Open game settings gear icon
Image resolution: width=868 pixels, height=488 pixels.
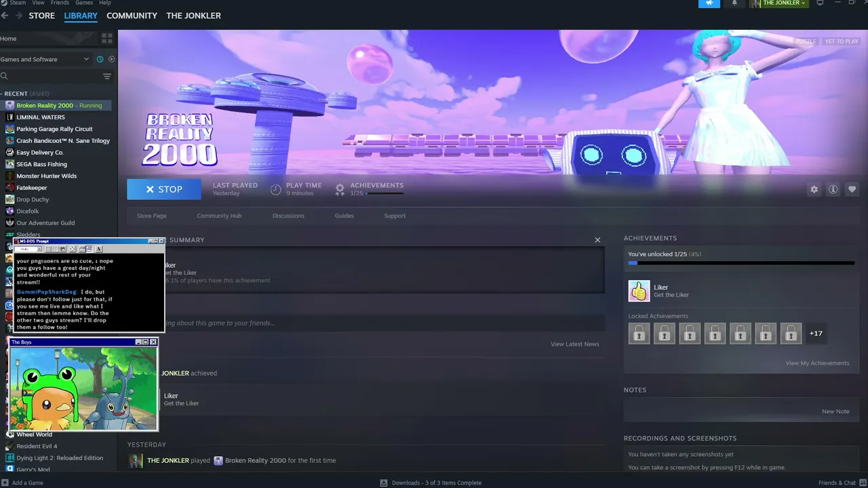click(814, 190)
